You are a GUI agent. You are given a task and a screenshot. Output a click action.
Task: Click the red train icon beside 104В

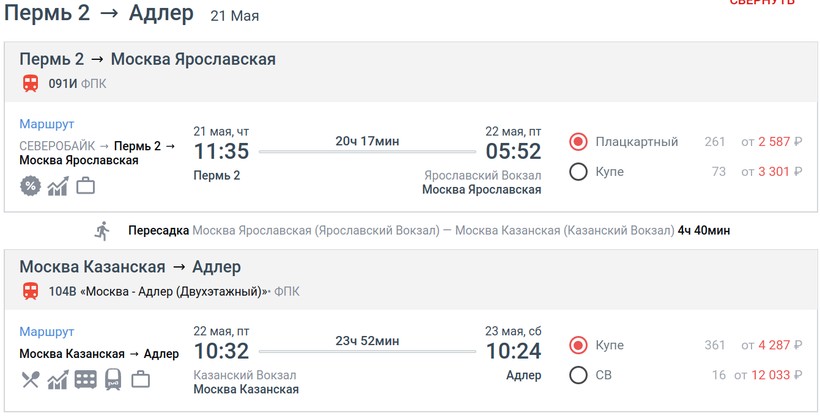tap(31, 292)
